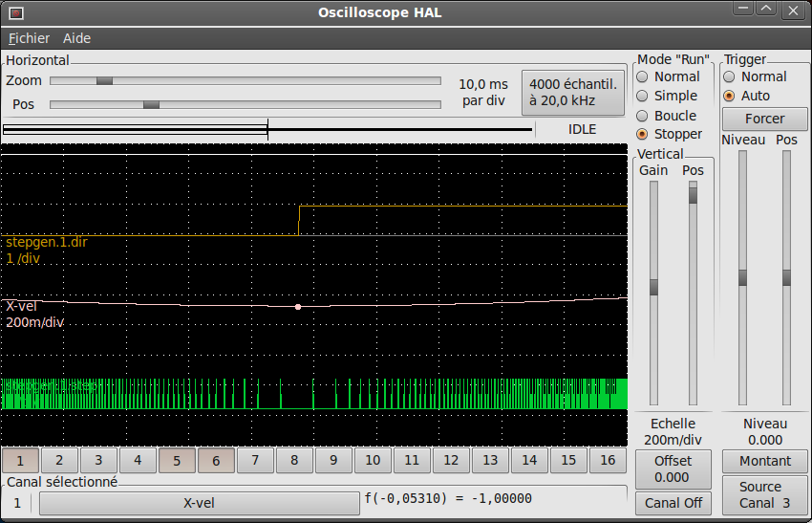Viewport: 812px width, 523px height.
Task: Select channel 5 button
Action: tap(177, 460)
